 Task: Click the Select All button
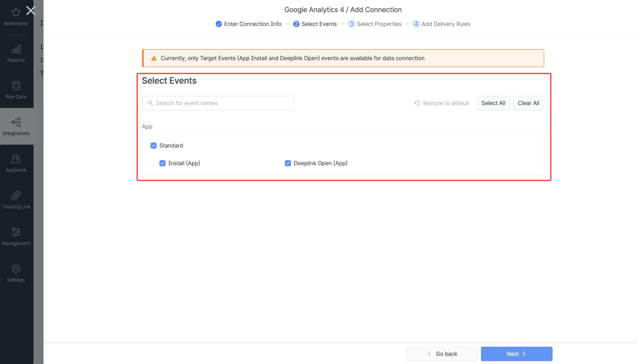click(x=493, y=103)
